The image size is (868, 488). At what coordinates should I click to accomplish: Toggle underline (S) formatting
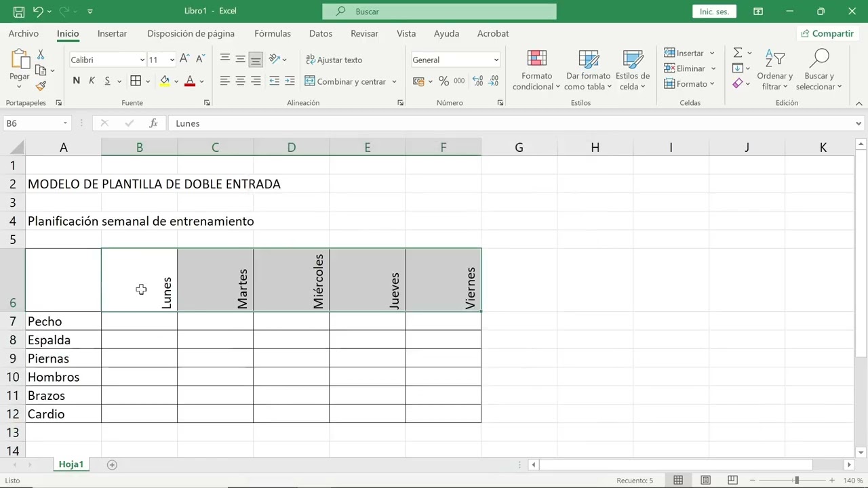(107, 81)
